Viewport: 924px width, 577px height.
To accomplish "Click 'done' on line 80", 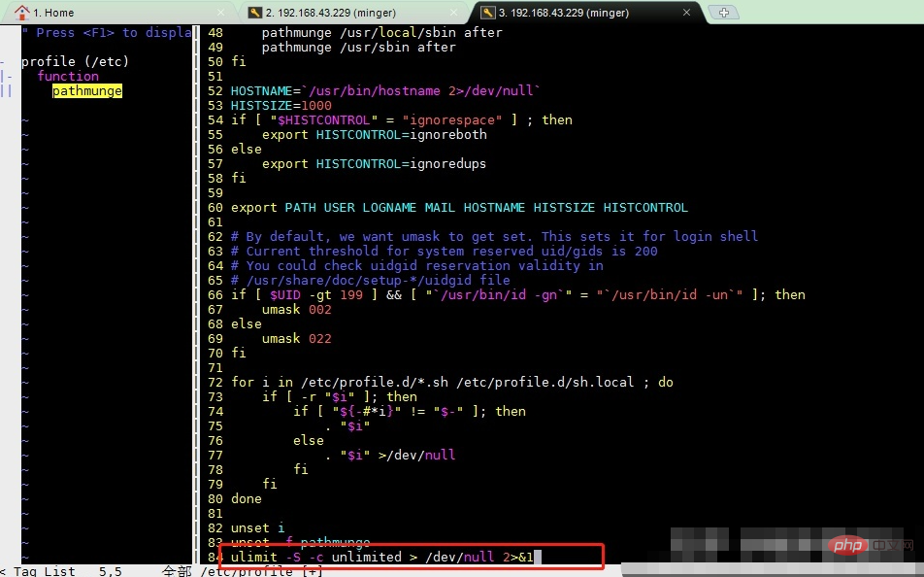I will 247,498.
